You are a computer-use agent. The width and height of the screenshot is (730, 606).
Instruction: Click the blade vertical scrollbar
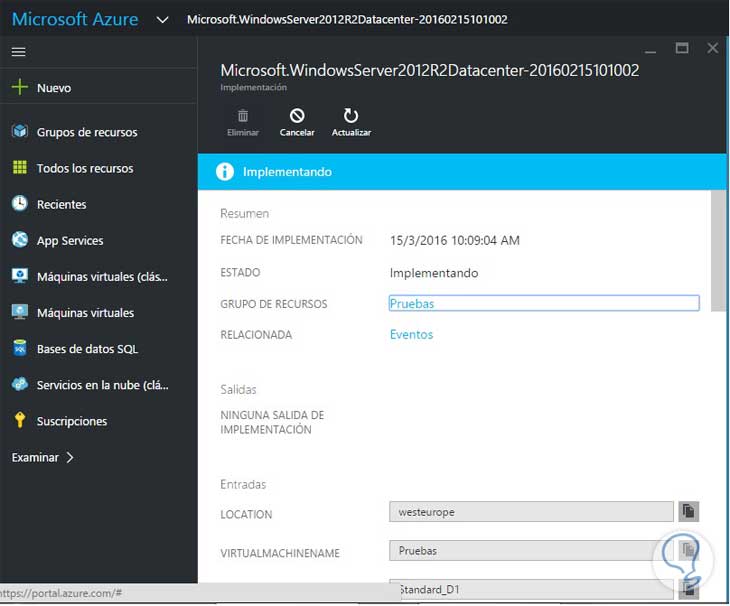click(719, 251)
